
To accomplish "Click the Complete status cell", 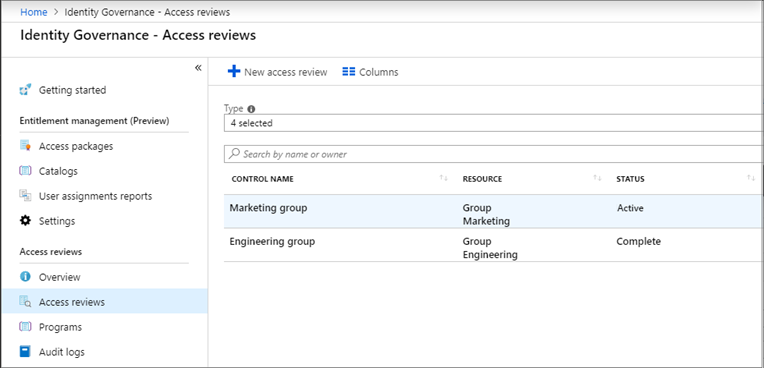I will [x=638, y=241].
